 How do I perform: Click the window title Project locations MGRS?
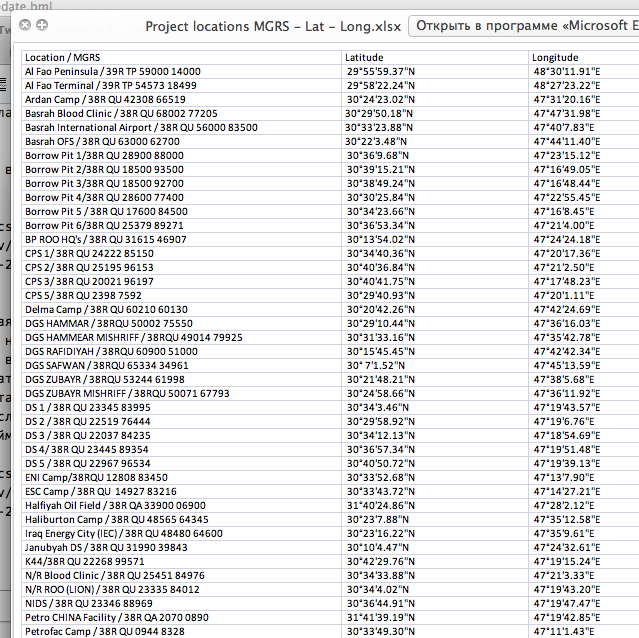(273, 26)
